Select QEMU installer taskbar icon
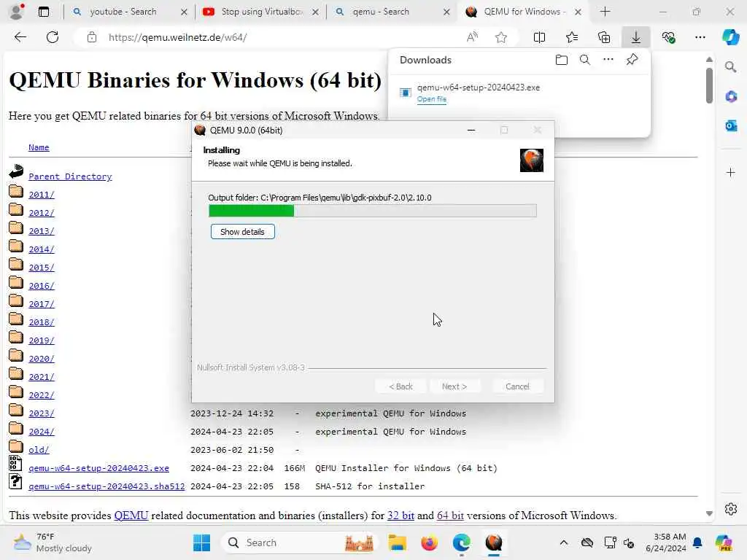747x560 pixels. pos(494,542)
